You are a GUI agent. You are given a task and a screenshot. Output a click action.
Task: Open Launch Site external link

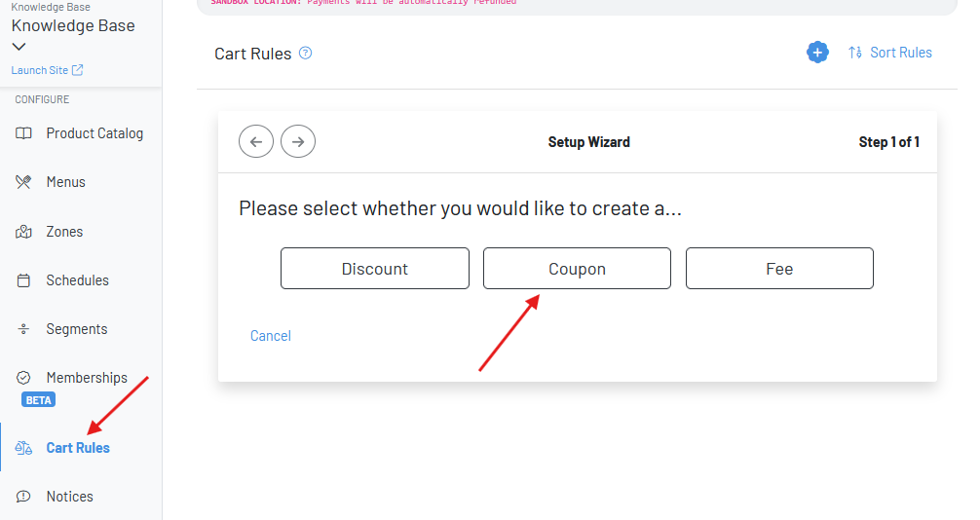tap(47, 70)
